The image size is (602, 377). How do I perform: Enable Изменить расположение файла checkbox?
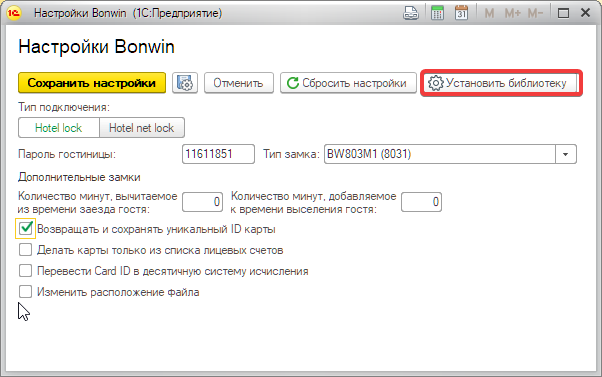click(x=25, y=292)
